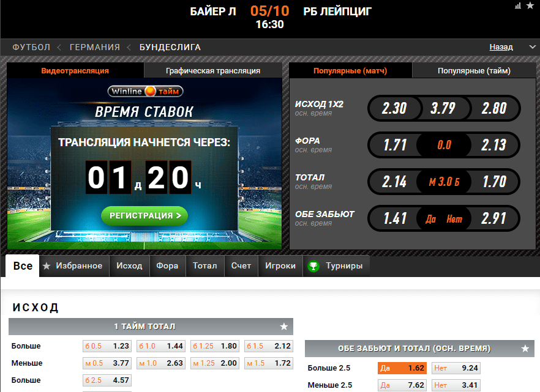Switch to the Графическая трансляция tab
The width and height of the screenshot is (540, 392).
(213, 70)
